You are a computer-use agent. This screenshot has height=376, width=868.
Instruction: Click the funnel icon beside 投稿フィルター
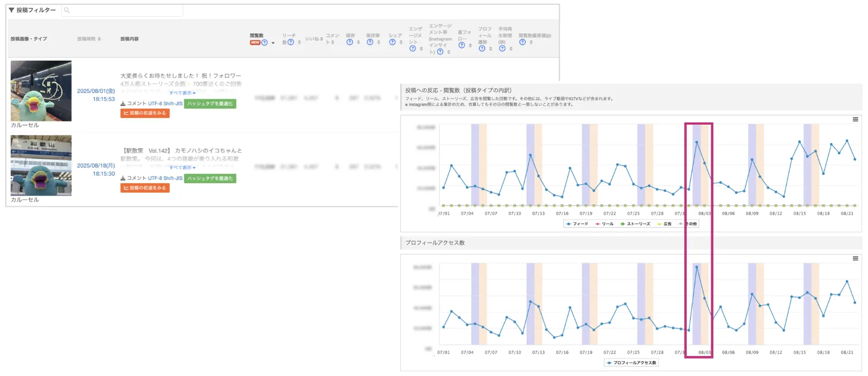pyautogui.click(x=11, y=10)
